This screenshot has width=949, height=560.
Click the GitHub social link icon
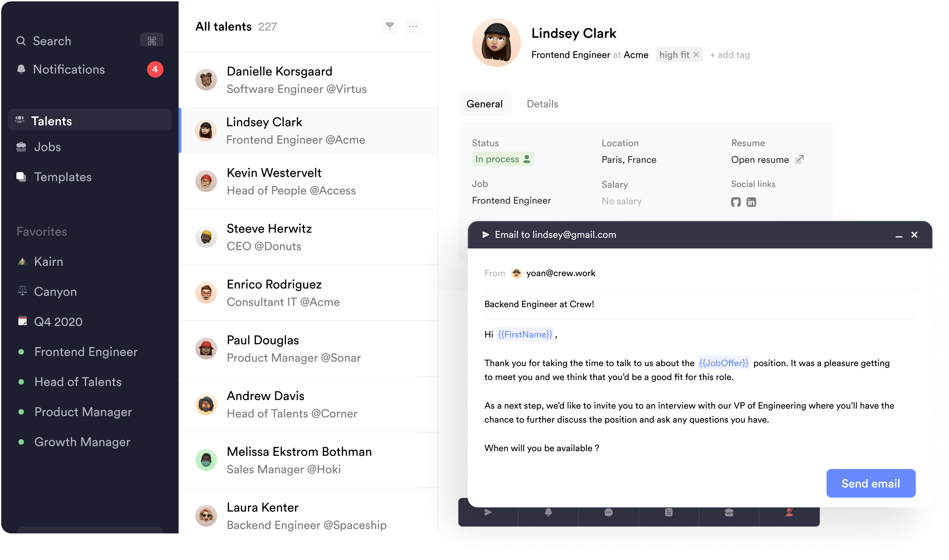pyautogui.click(x=736, y=202)
